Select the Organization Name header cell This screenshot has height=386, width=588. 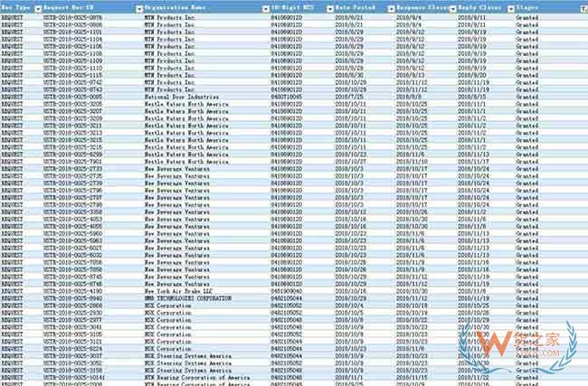(199, 7)
